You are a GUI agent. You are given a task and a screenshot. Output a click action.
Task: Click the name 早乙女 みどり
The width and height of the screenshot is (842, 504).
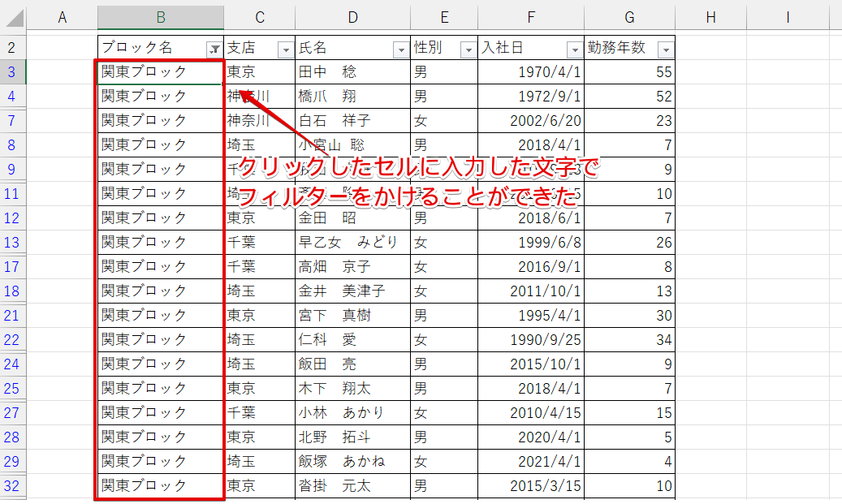point(348,243)
